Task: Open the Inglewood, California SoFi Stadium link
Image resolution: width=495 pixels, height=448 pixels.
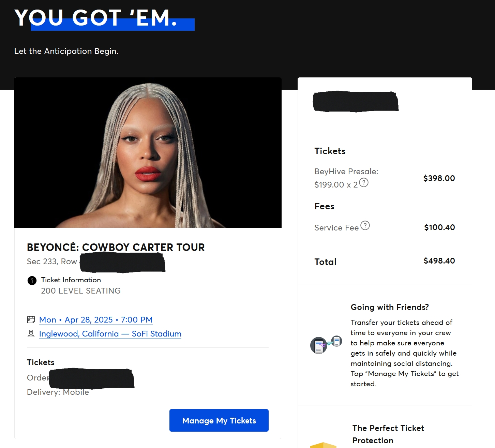Action: click(110, 334)
